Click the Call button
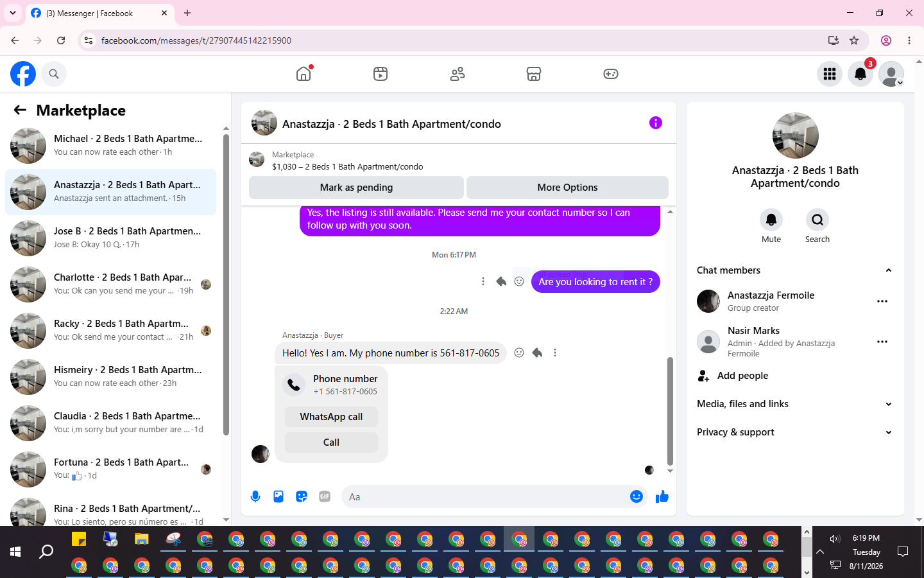The height and width of the screenshot is (578, 924). tap(331, 442)
